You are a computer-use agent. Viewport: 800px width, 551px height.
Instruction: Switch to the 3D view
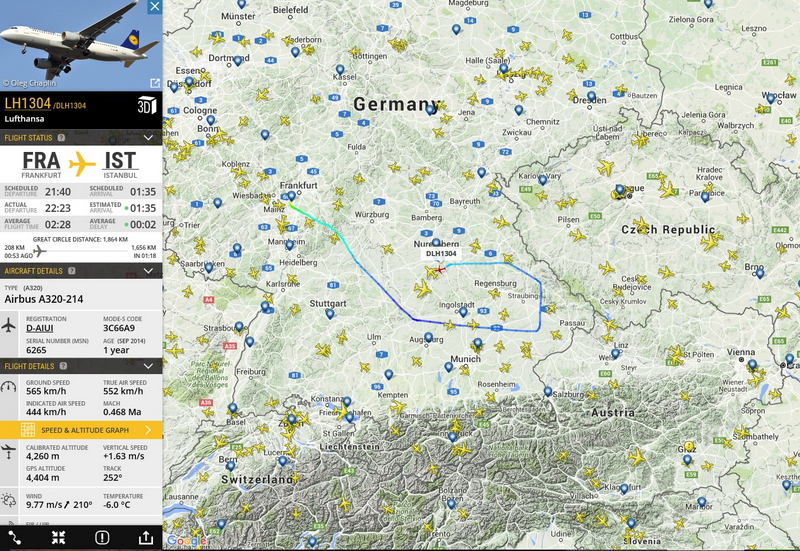(147, 105)
